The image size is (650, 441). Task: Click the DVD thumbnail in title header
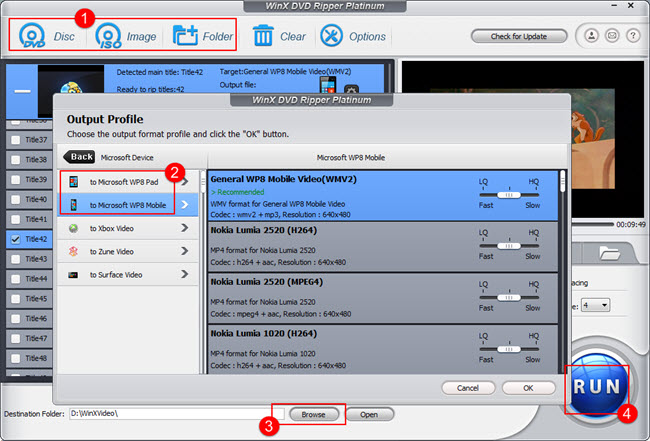pos(70,90)
